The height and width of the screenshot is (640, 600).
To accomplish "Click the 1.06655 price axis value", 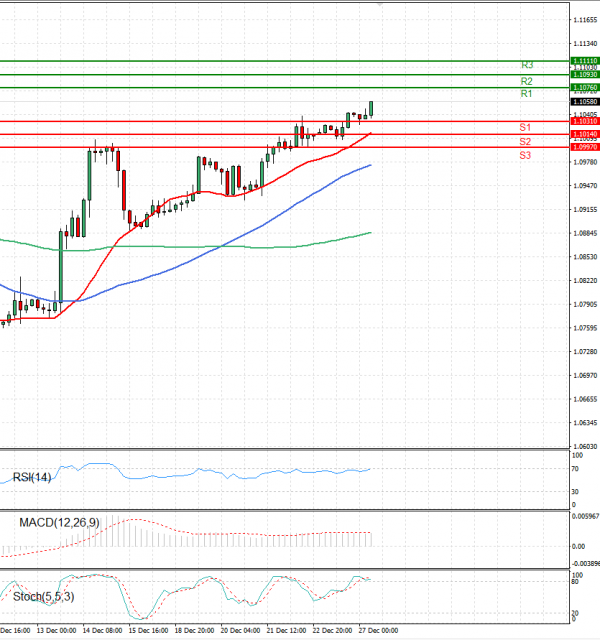I will (x=585, y=399).
